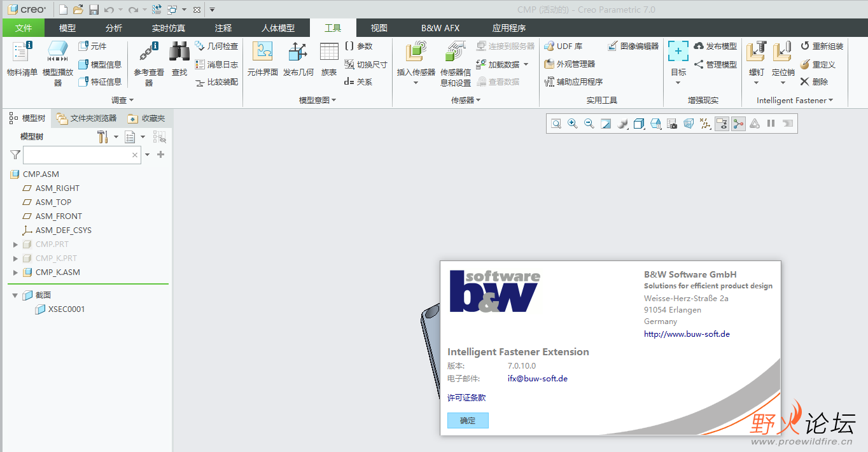This screenshot has width=868, height=452.
Task: Open the UDF 库 library
Action: pyautogui.click(x=563, y=46)
